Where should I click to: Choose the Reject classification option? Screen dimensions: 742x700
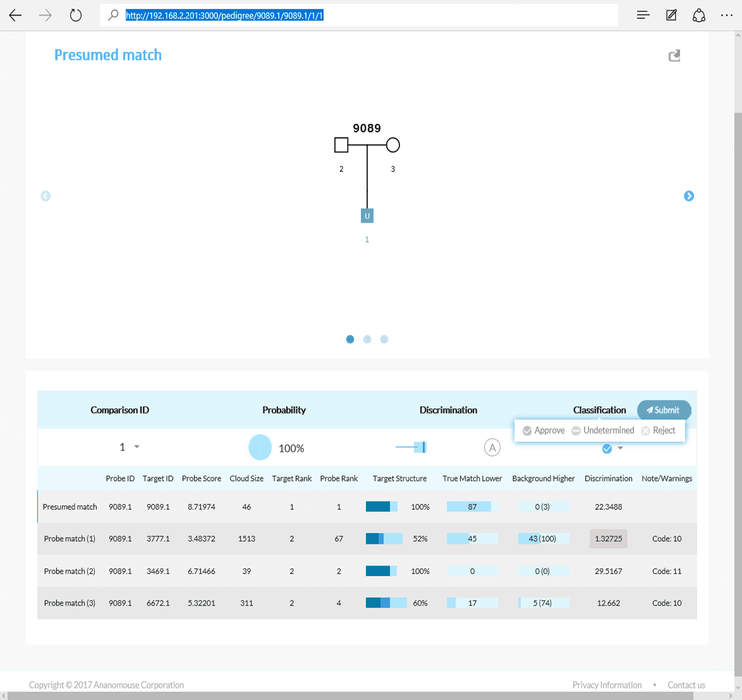point(658,430)
